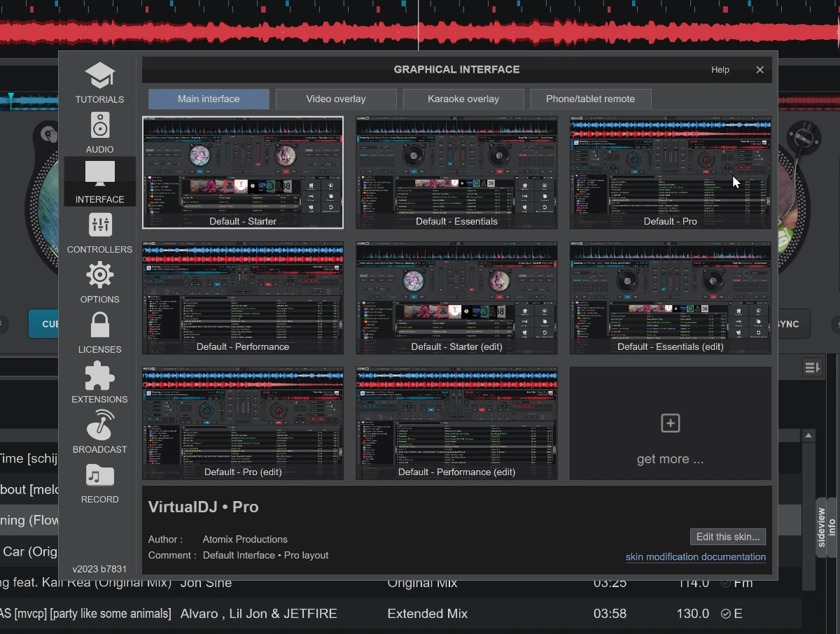The height and width of the screenshot is (634, 840).
Task: Choose the Default - Performance skin thumbnail
Action: coord(243,298)
